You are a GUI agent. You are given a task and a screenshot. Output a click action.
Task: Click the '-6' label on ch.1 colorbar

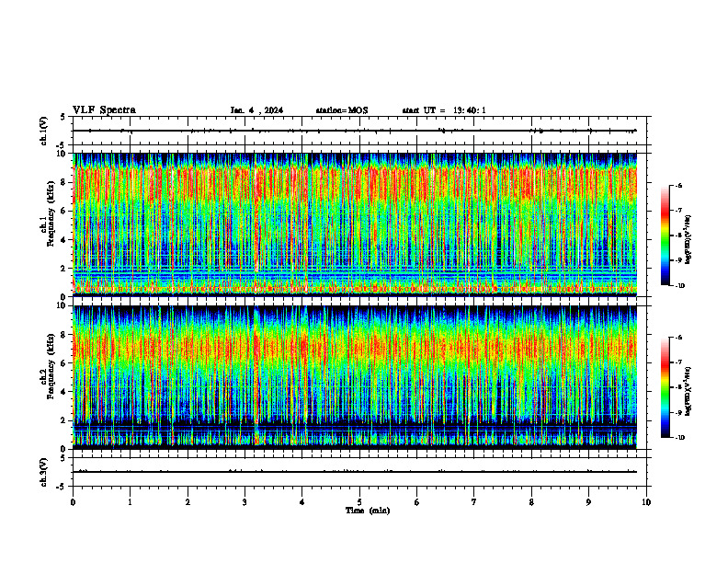click(677, 186)
